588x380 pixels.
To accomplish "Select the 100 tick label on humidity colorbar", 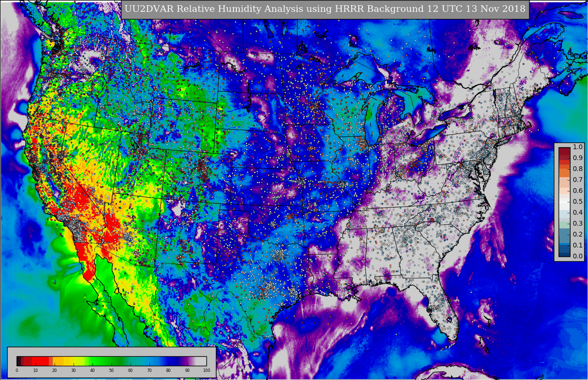I will 206,370.
